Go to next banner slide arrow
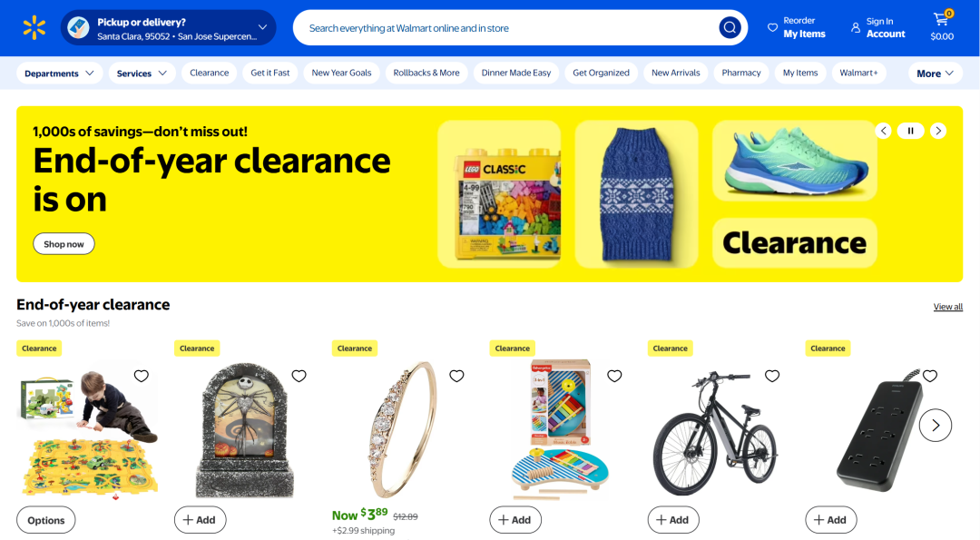The image size is (980, 540). tap(938, 131)
